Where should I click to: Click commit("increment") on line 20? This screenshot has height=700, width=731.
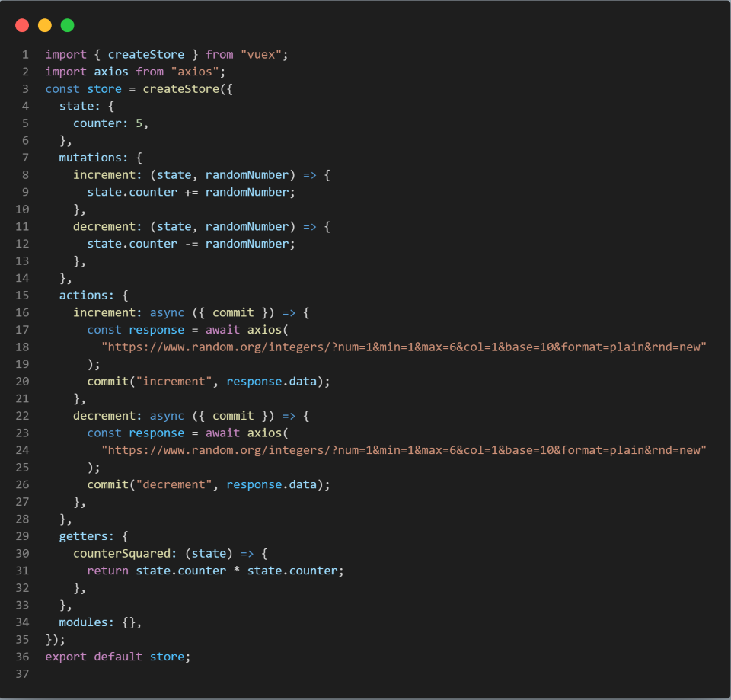coord(209,382)
